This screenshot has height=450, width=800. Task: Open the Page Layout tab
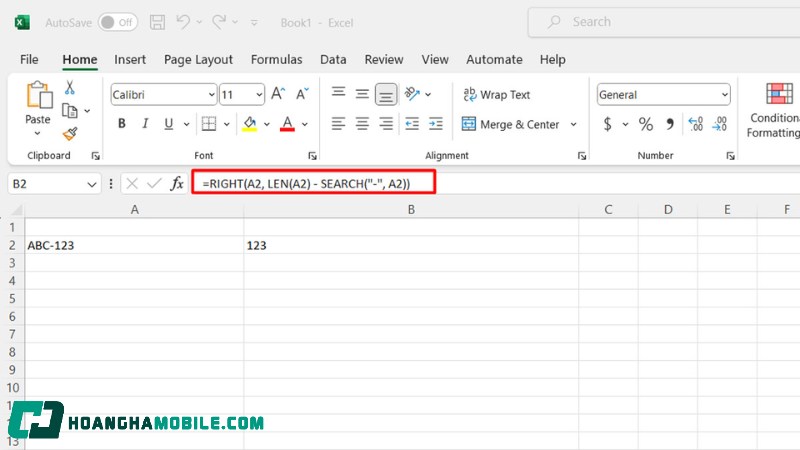(x=198, y=60)
